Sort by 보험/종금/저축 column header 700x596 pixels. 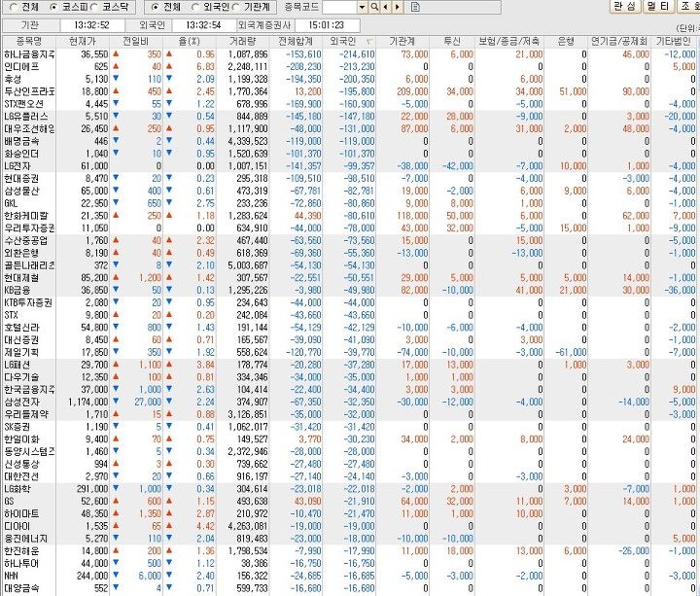click(x=509, y=42)
